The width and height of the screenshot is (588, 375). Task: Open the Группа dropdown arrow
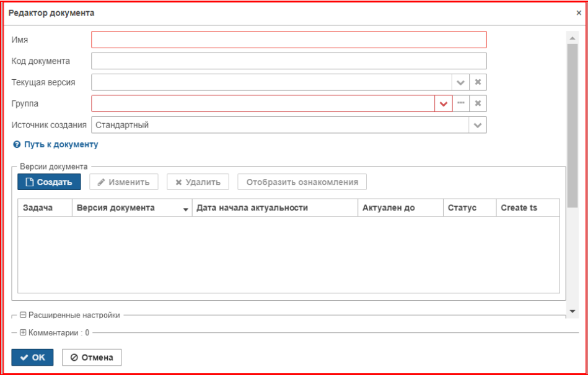(444, 103)
